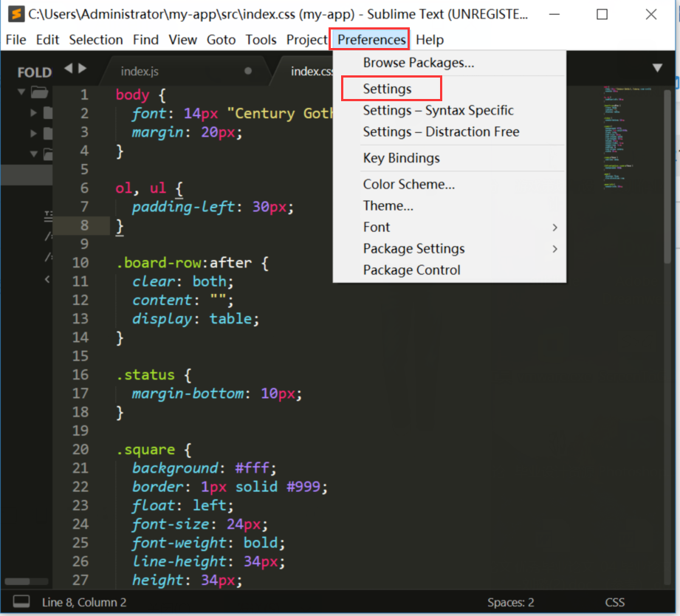
Task: Pick Color Scheme... from Preferences
Action: pos(450,185)
